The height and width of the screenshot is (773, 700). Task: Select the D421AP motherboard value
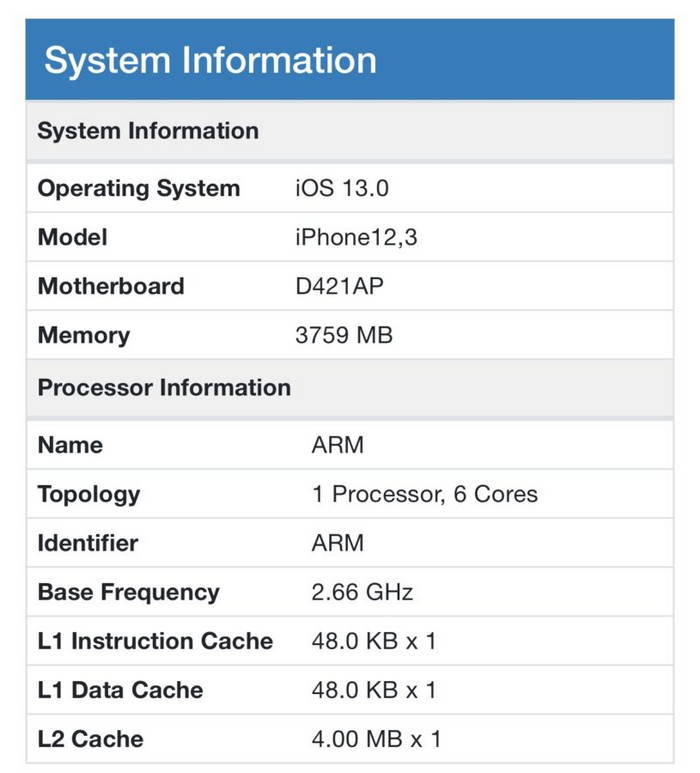coord(339,286)
